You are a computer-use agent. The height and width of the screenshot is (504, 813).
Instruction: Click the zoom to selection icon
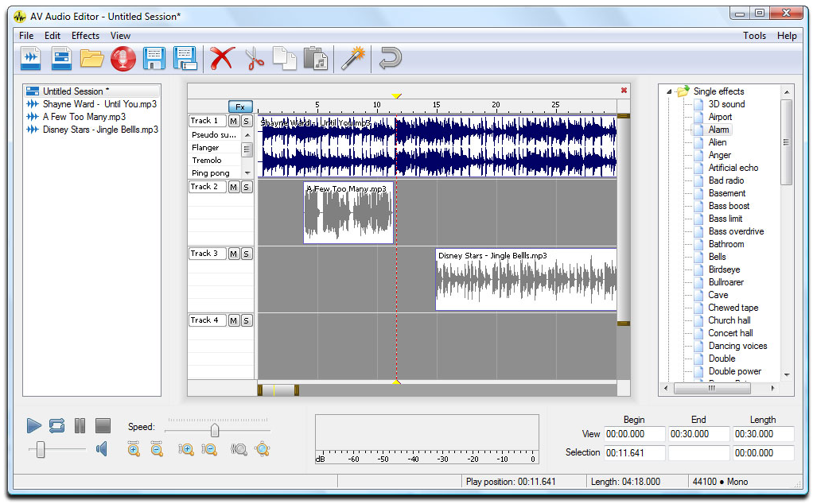click(x=239, y=449)
